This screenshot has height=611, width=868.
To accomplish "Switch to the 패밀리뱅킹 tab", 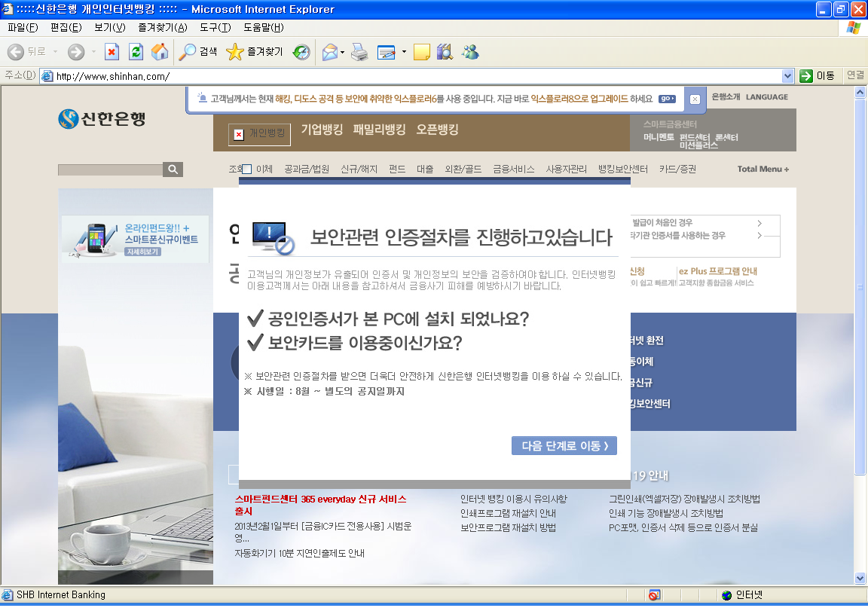I will pyautogui.click(x=379, y=130).
